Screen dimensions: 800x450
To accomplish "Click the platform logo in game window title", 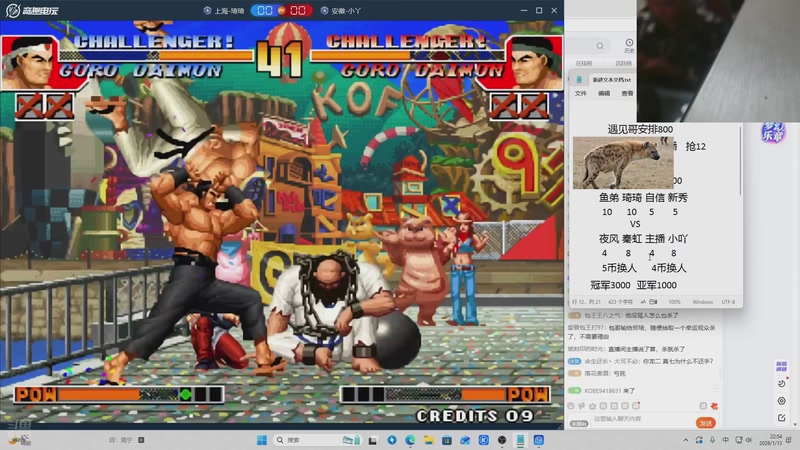I will (x=32, y=10).
